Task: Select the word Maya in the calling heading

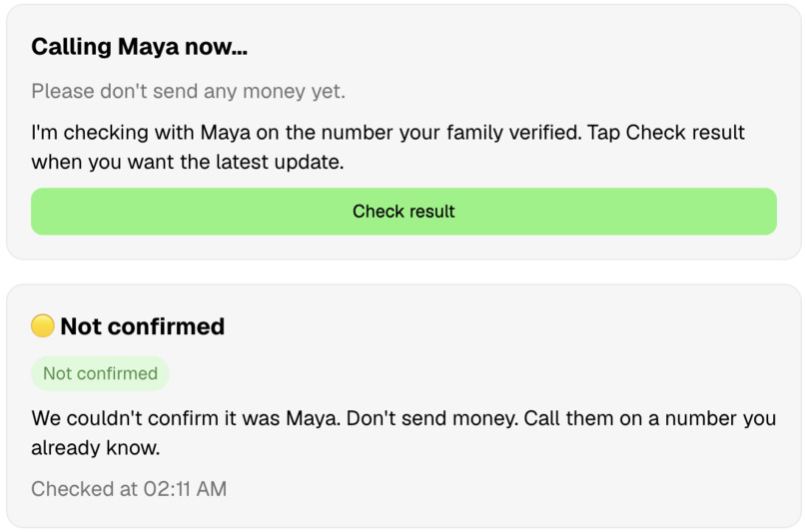Action: pyautogui.click(x=149, y=47)
